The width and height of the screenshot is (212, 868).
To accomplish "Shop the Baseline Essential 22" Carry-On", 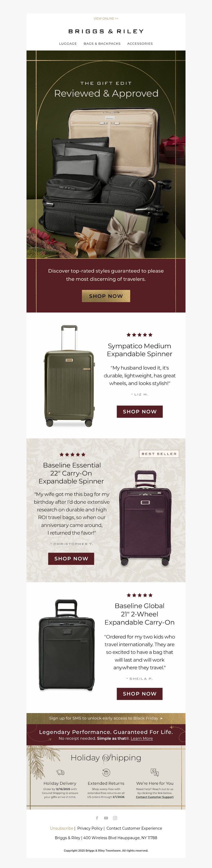I will coord(71,558).
